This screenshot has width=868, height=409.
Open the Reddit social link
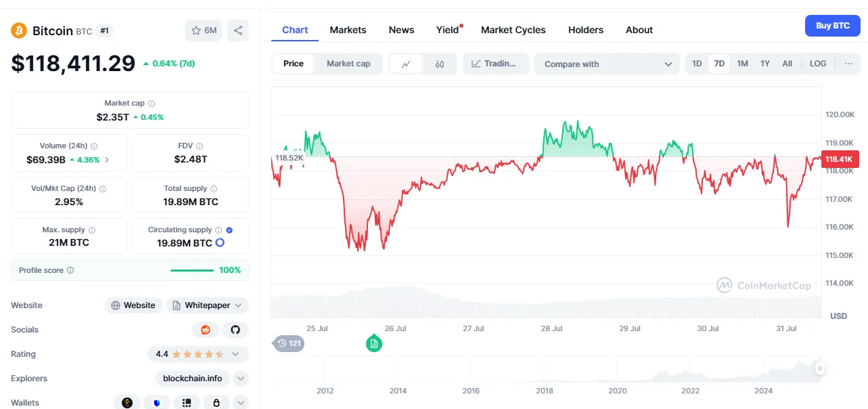(x=206, y=330)
